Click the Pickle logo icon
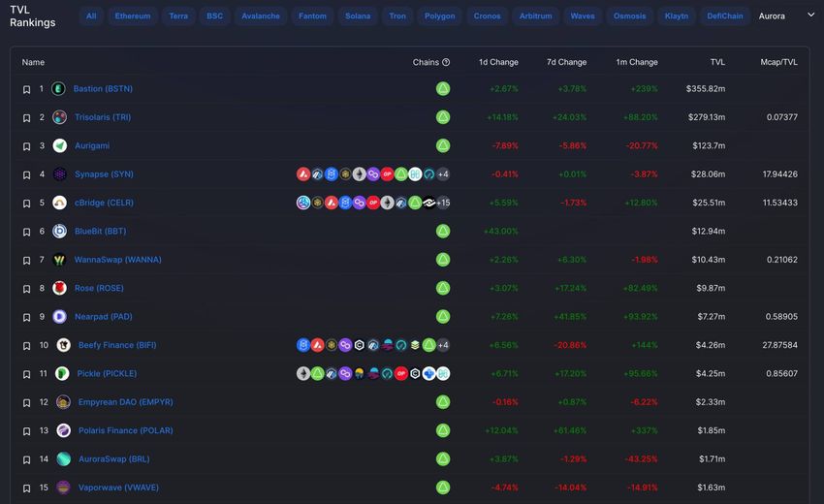 point(63,373)
